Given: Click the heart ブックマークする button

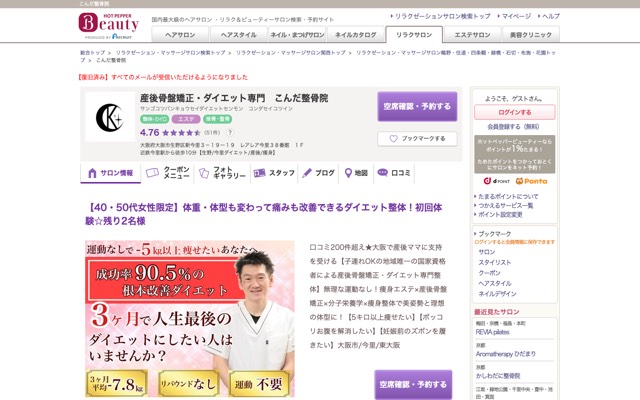Looking at the screenshot, I should (x=417, y=138).
